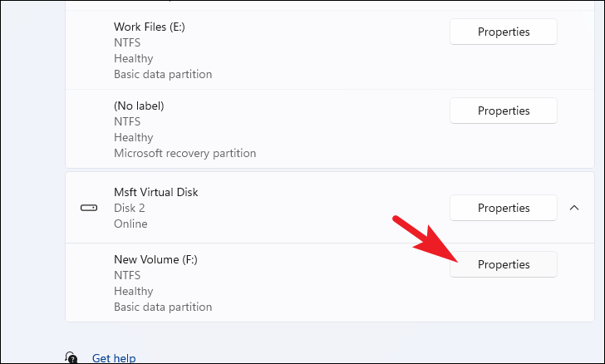Image resolution: width=605 pixels, height=364 pixels.
Task: Click Basic data partition under Work Files (E:)
Action: click(x=163, y=74)
